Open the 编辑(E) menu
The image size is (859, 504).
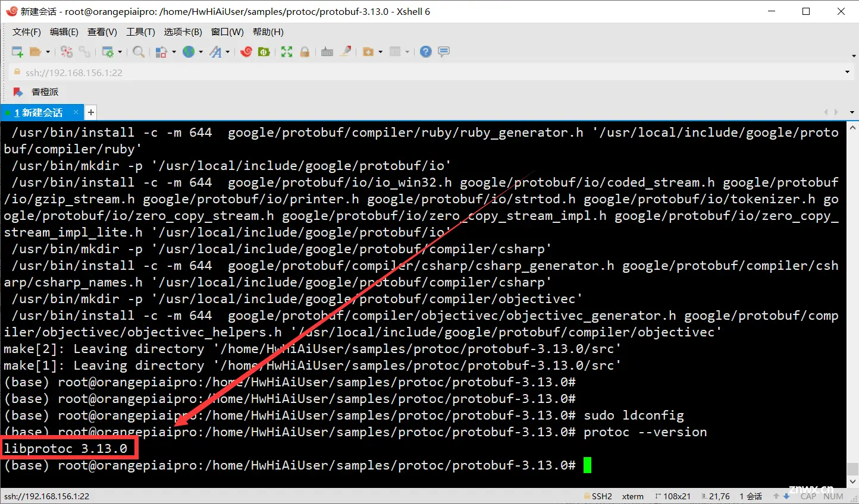64,32
